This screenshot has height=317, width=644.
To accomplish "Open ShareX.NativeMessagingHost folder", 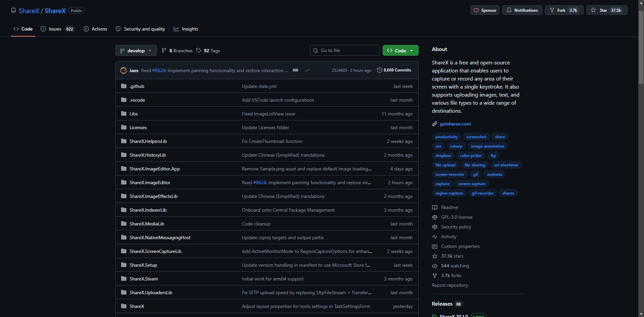I will [160, 237].
